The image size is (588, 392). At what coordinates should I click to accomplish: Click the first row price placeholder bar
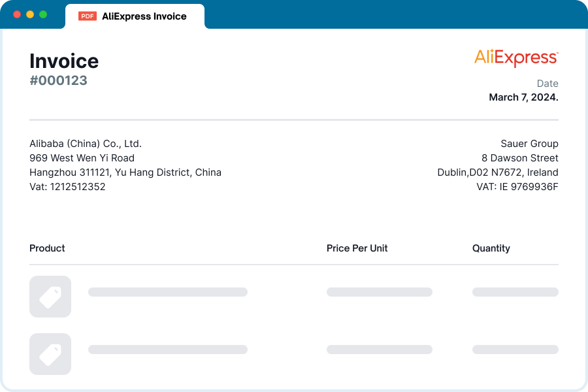click(380, 292)
